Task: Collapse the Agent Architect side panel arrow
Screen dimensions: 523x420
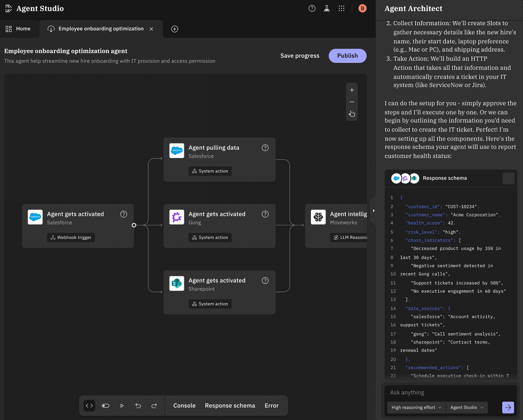Action: tap(373, 211)
